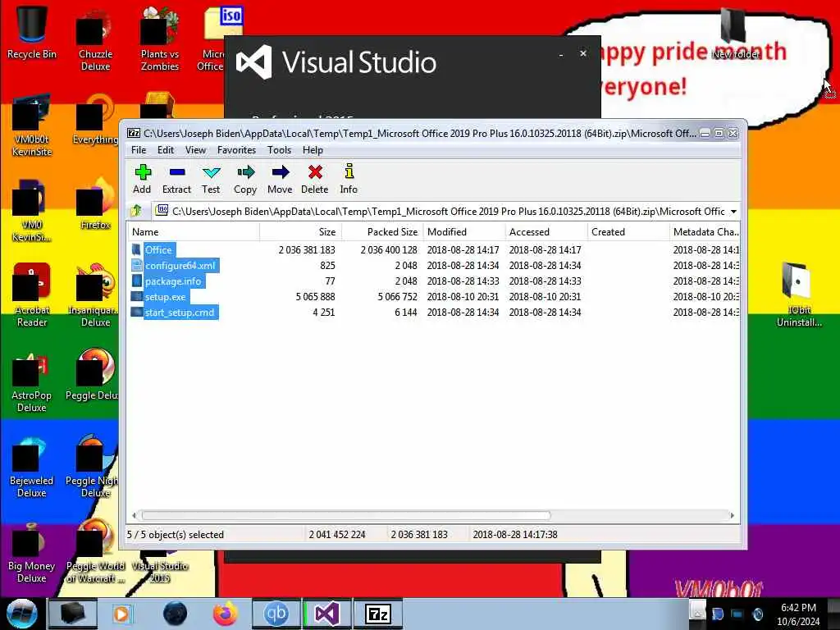Open the Recycle Bin desktop icon
The image size is (840, 630).
(32, 32)
